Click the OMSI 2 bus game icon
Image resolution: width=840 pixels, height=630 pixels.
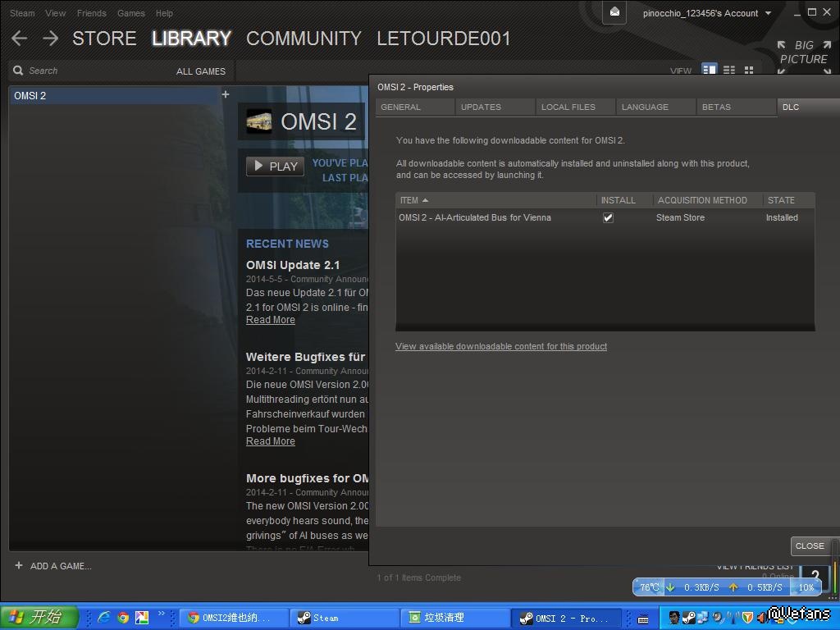258,121
